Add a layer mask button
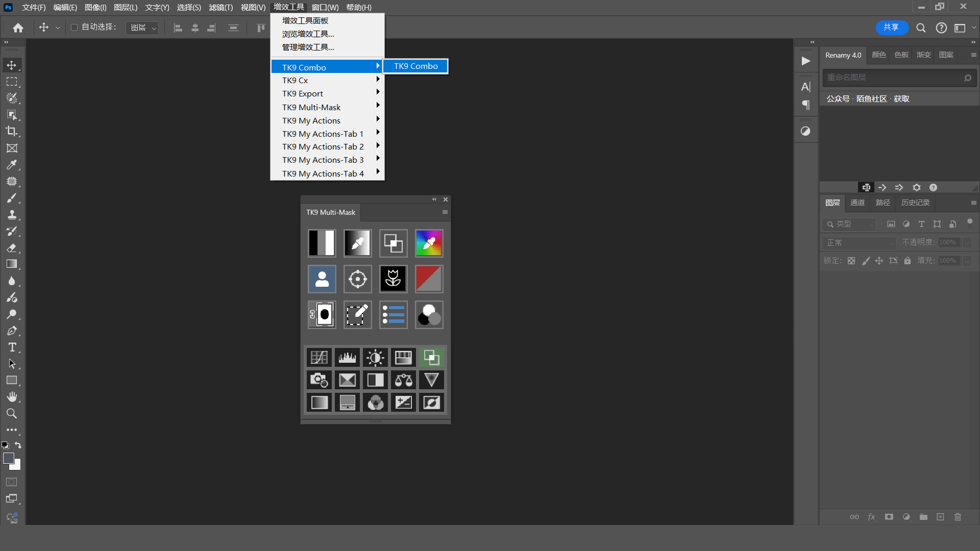Image resolution: width=980 pixels, height=551 pixels. (889, 517)
